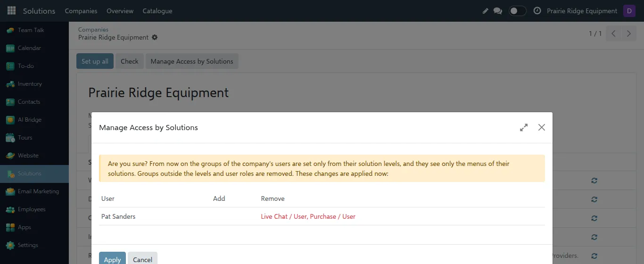The image size is (644, 264).
Task: Close the Manage Access by Solutions dialog
Action: point(542,127)
